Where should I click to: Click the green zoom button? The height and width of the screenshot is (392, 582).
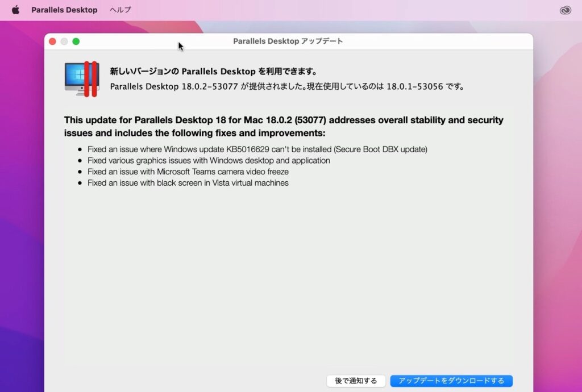tap(76, 41)
